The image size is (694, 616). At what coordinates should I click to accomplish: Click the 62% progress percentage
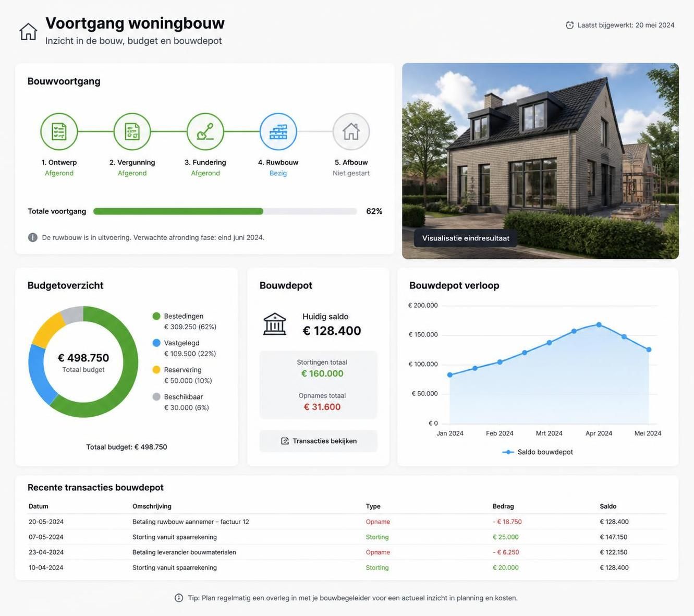click(x=374, y=211)
